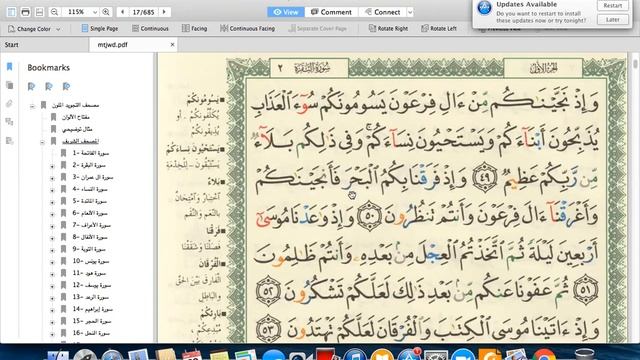Screen dimensions: 640x360
Task: Click the bottom icon in sidebar strip
Action: (x=9, y=140)
